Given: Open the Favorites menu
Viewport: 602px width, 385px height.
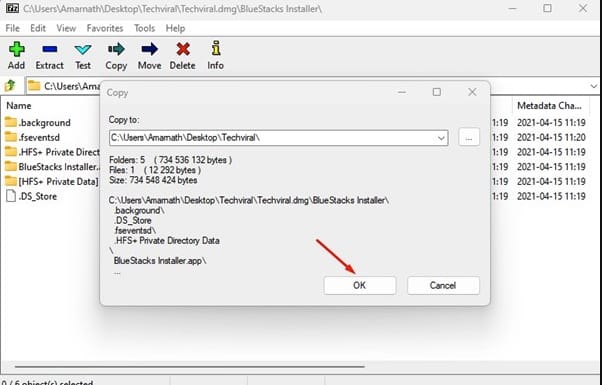Looking at the screenshot, I should click(x=105, y=28).
